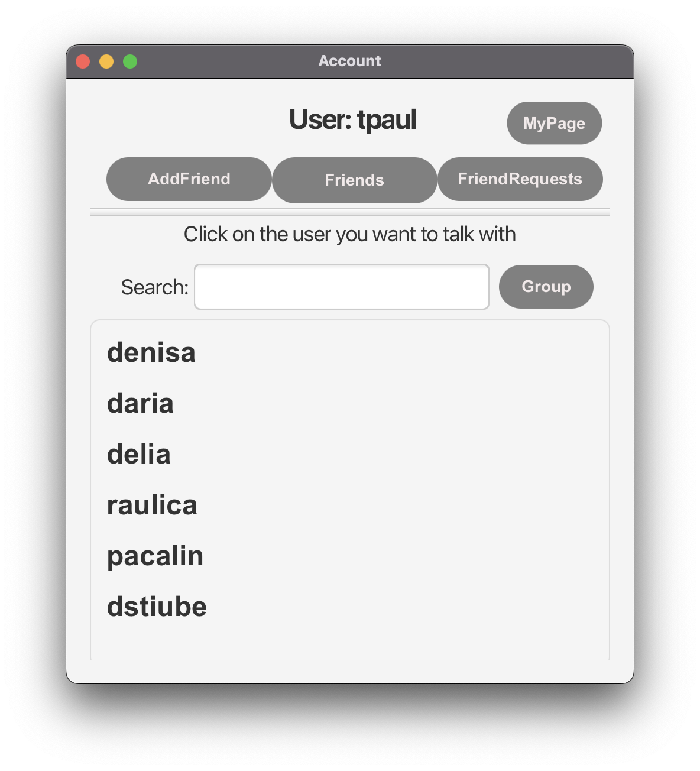
Task: Click the green zoom button
Action: tap(129, 61)
